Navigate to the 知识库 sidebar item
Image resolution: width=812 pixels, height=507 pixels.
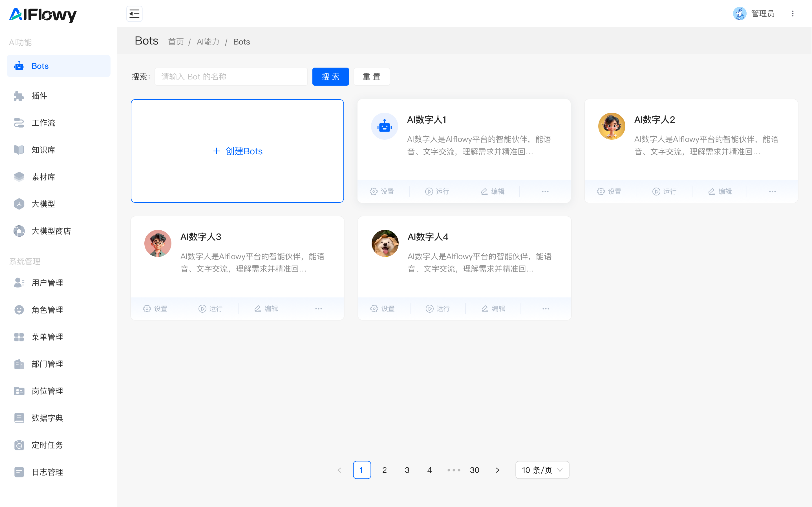pyautogui.click(x=43, y=150)
